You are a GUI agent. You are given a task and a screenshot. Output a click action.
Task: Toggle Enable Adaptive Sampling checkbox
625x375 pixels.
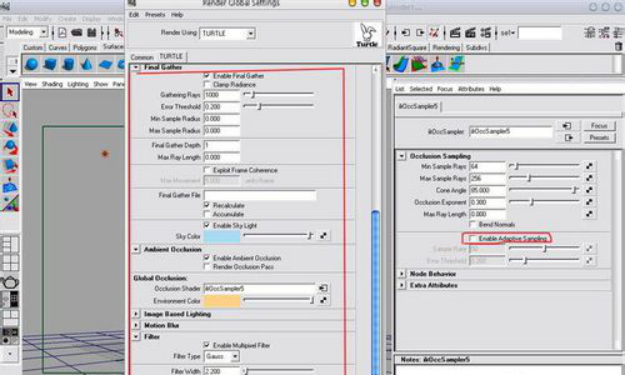472,238
